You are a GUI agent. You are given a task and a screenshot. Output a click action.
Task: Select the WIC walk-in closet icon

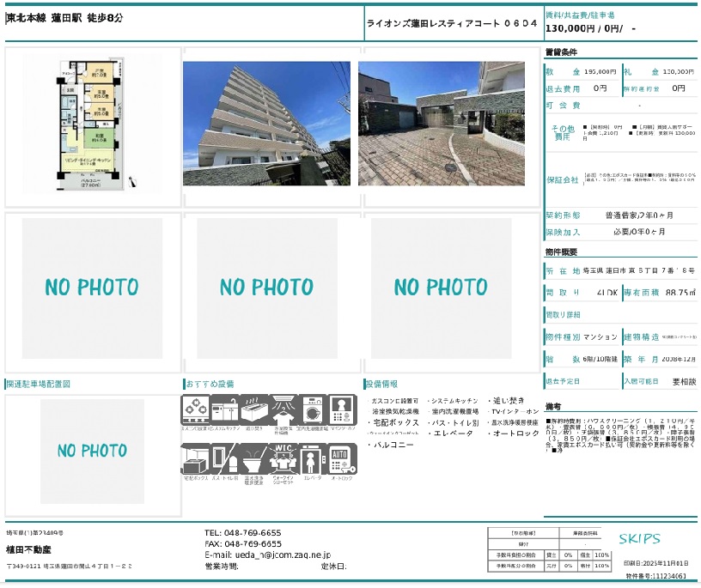283,458
